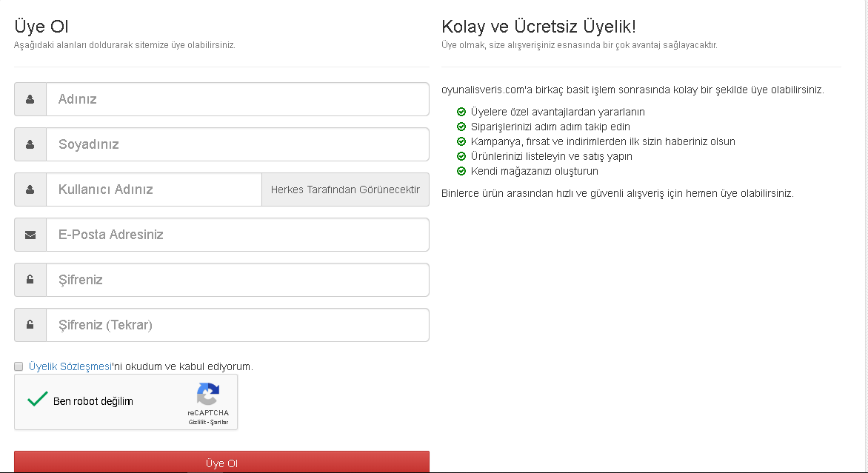Submit with the red Üye Ol button
Image resolution: width=868 pixels, height=473 pixels.
pyautogui.click(x=221, y=462)
